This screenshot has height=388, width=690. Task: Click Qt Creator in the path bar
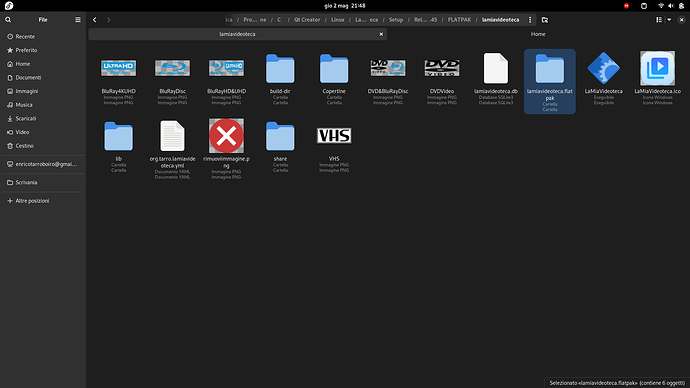(x=307, y=20)
